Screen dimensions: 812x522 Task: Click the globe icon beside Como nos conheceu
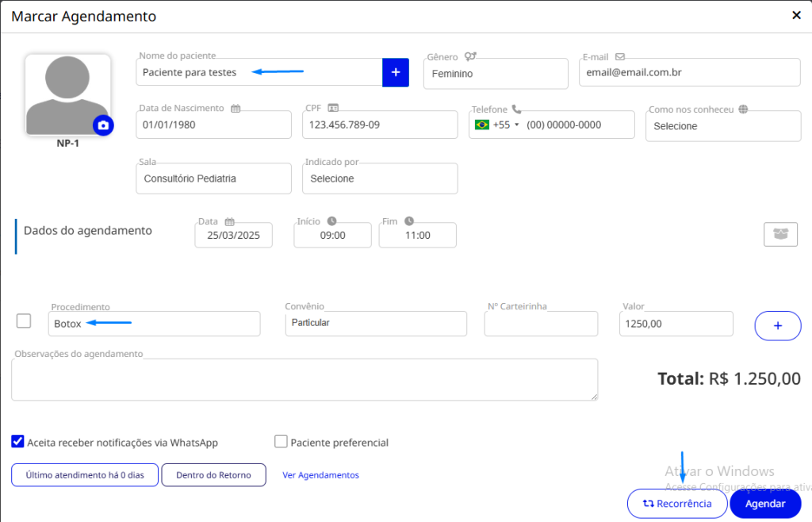click(x=743, y=109)
